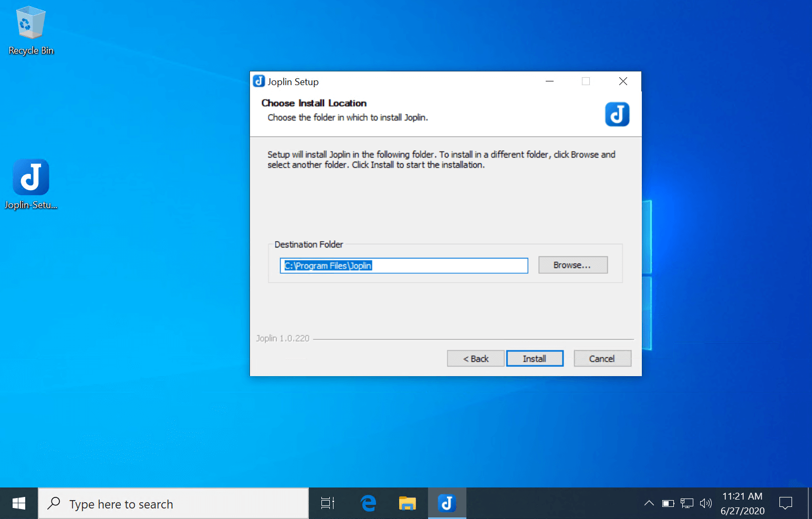Open the Browse folder dialog
812x519 pixels.
pos(572,265)
